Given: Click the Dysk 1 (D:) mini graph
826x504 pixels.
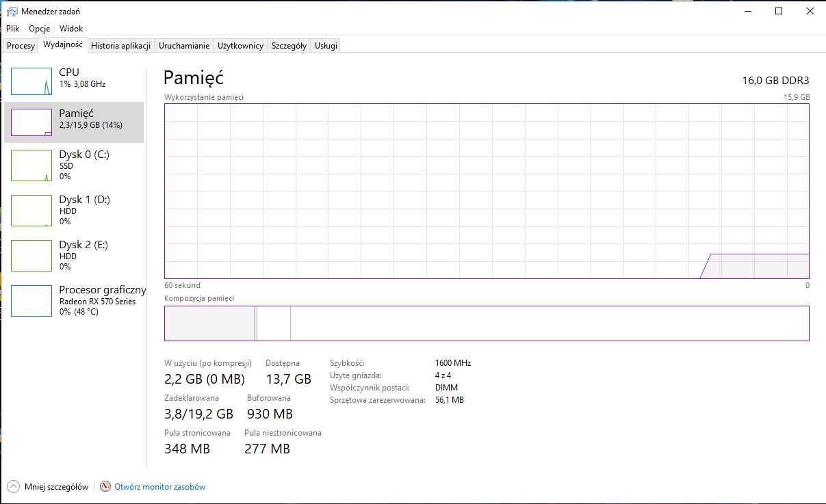Looking at the screenshot, I should point(31,211).
